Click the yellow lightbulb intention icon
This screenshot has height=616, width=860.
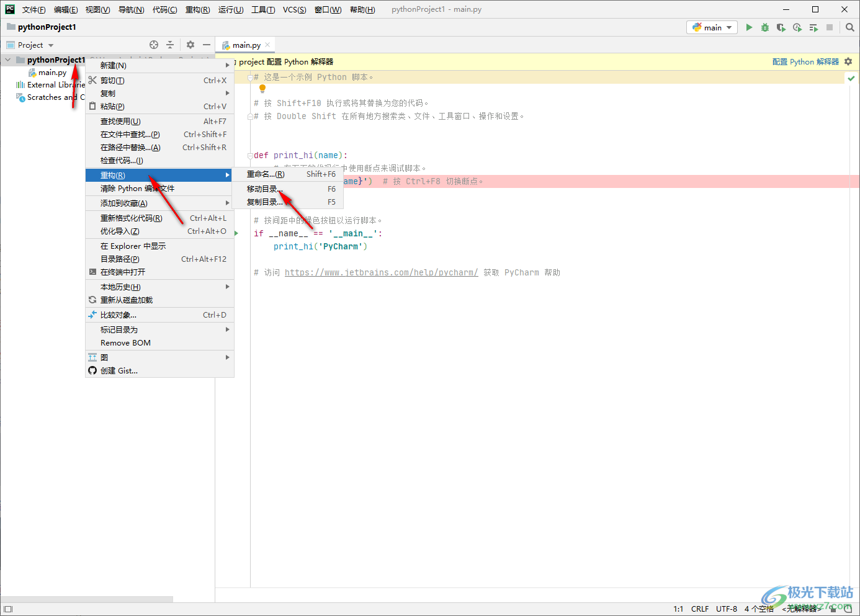coord(262,89)
